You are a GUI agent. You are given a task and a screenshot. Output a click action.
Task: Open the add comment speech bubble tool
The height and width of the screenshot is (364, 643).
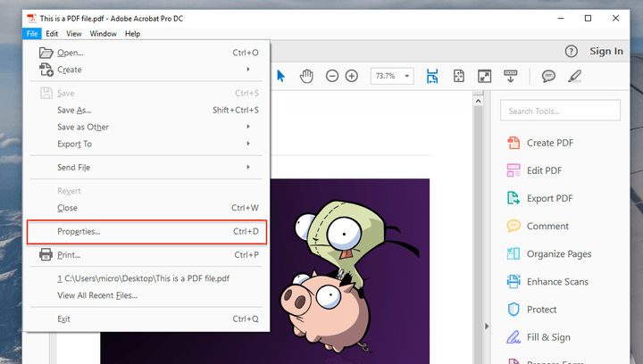click(x=548, y=76)
